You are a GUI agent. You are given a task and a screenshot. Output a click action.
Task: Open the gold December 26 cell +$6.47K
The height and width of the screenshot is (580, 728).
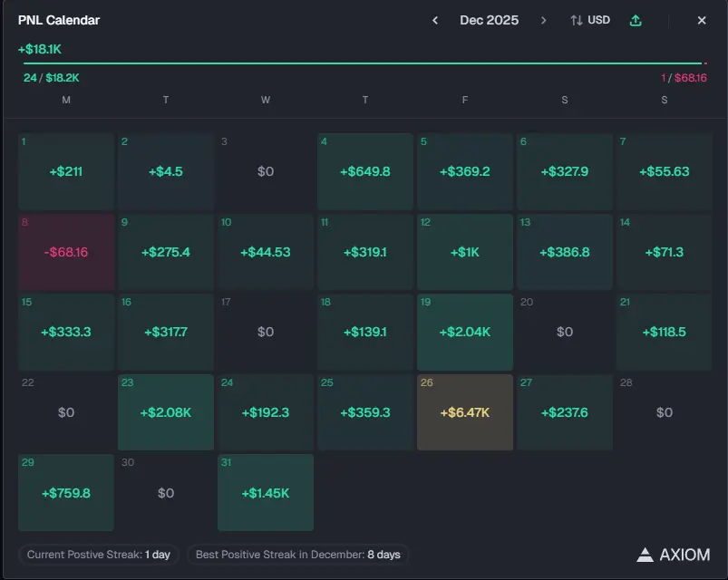point(465,412)
